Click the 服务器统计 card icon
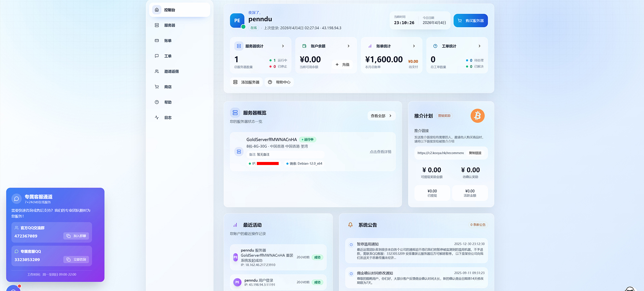The image size is (644, 291). [239, 46]
